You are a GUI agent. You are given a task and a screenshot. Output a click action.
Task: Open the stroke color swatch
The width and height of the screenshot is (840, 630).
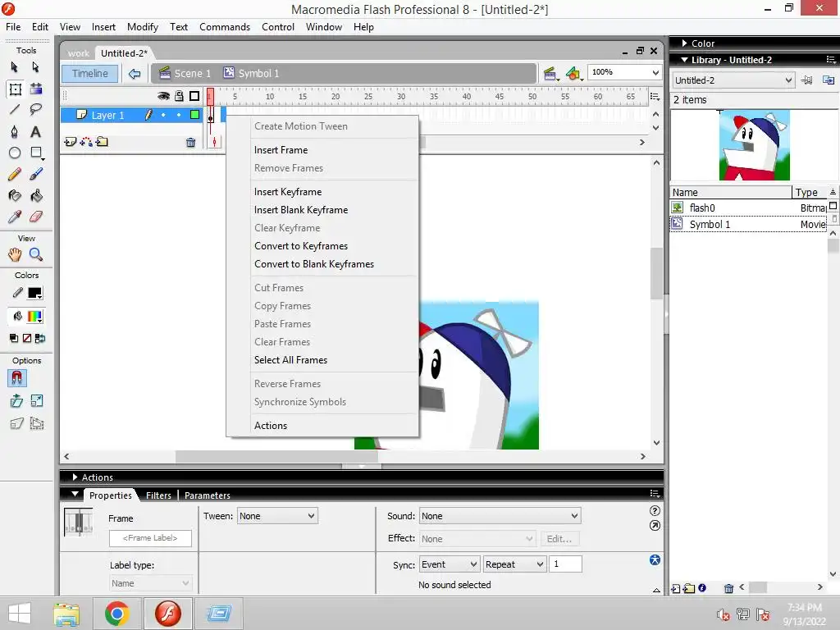tap(34, 293)
